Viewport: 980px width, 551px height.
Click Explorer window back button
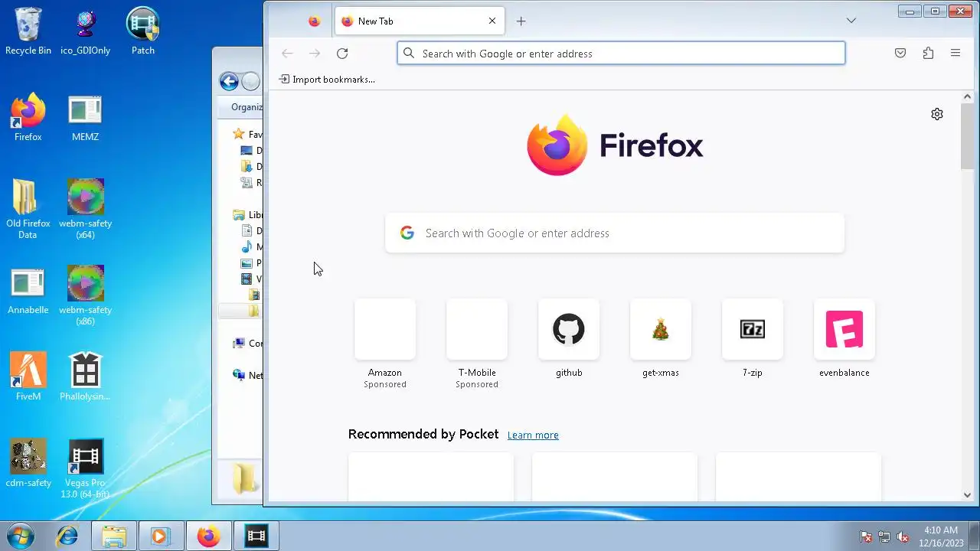tap(229, 81)
